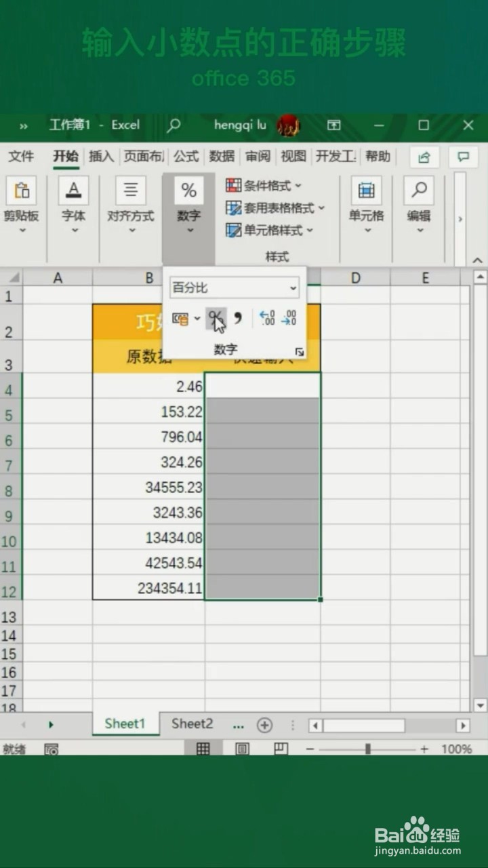Screen dimensions: 488x868
Task: Switch to the Sheet1 tab
Action: click(125, 724)
